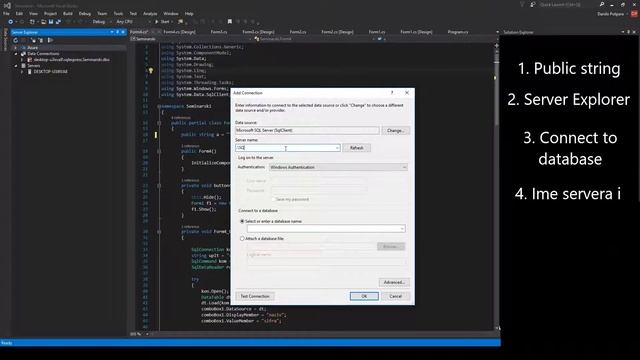Click the Navigate Backward toolbar icon
This screenshot has height=360, width=640.
[10, 22]
